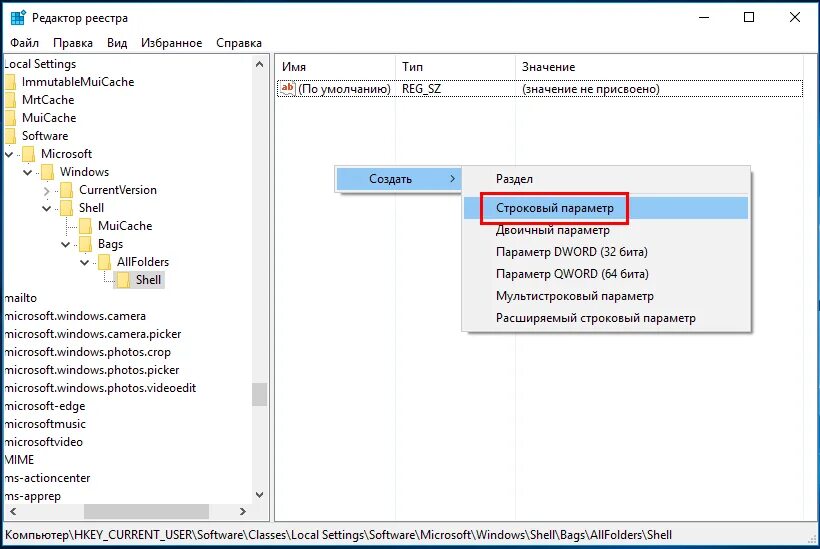Minimize the Registry Editor window
Image resolution: width=820 pixels, height=549 pixels.
coord(704,17)
